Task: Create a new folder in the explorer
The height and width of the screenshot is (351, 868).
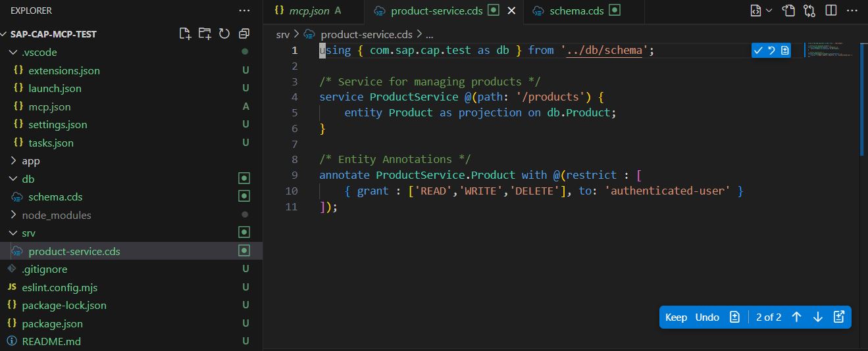Action: pos(205,34)
